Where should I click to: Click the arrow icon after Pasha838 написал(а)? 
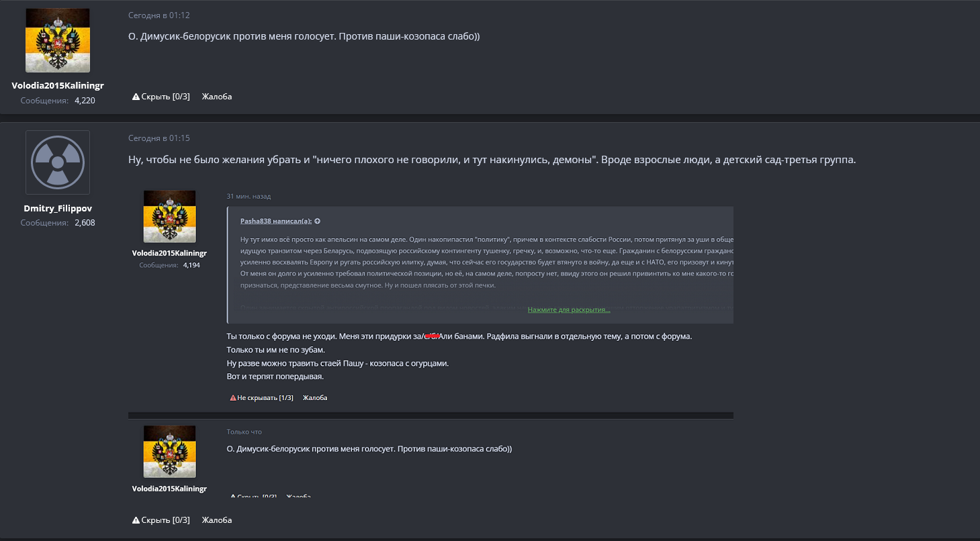pyautogui.click(x=318, y=220)
